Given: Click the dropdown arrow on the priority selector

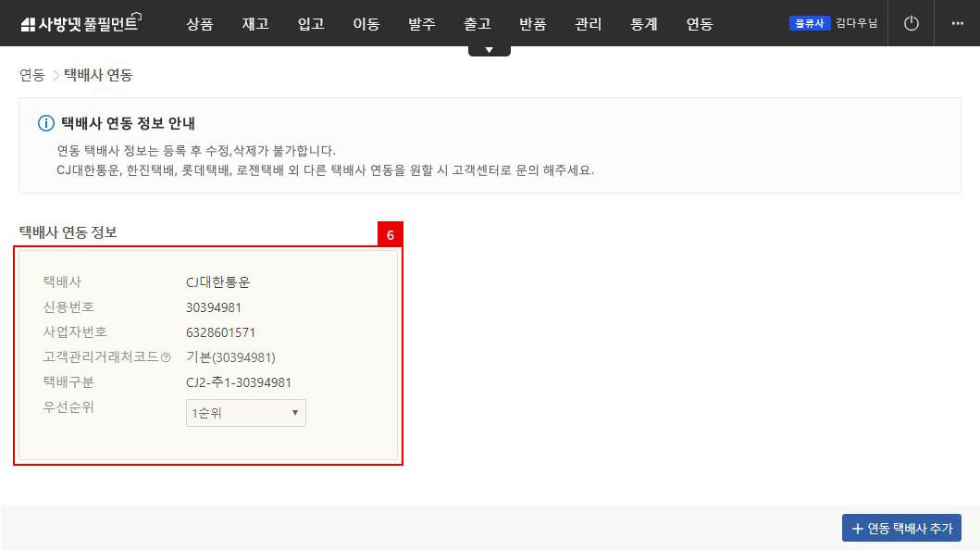Looking at the screenshot, I should (296, 413).
